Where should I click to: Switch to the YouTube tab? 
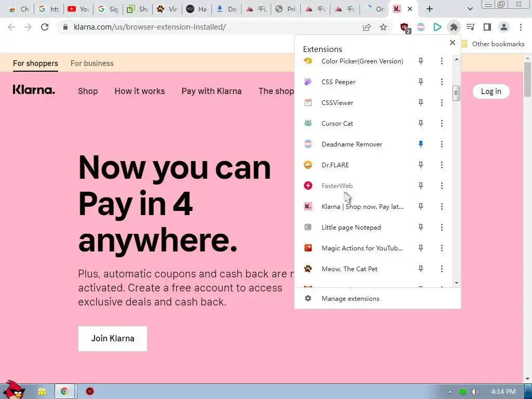click(x=78, y=9)
